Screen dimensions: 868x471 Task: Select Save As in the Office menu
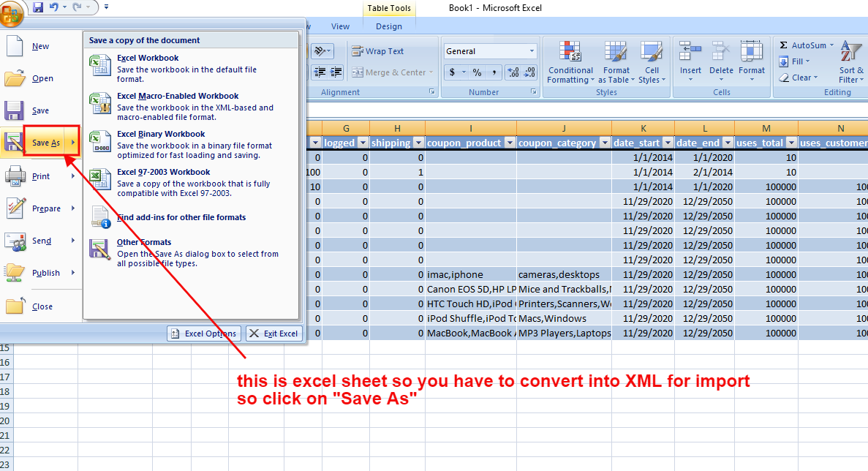(x=45, y=143)
